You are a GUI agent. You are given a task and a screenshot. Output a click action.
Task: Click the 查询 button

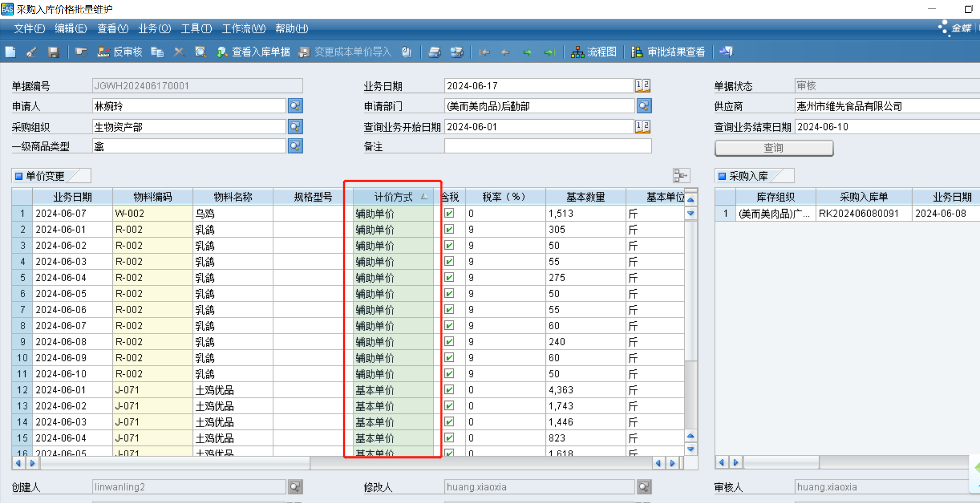pyautogui.click(x=774, y=148)
